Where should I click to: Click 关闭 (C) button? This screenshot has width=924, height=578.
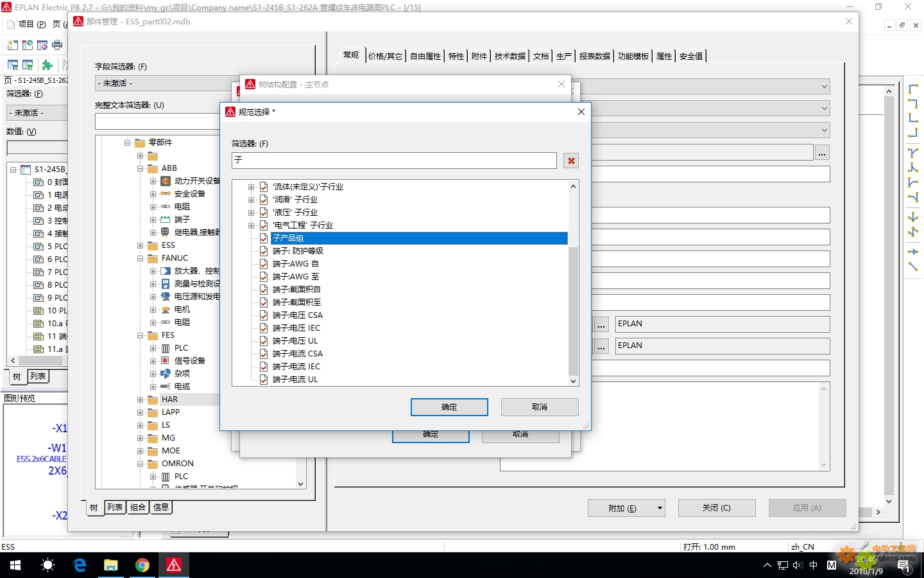pos(717,508)
